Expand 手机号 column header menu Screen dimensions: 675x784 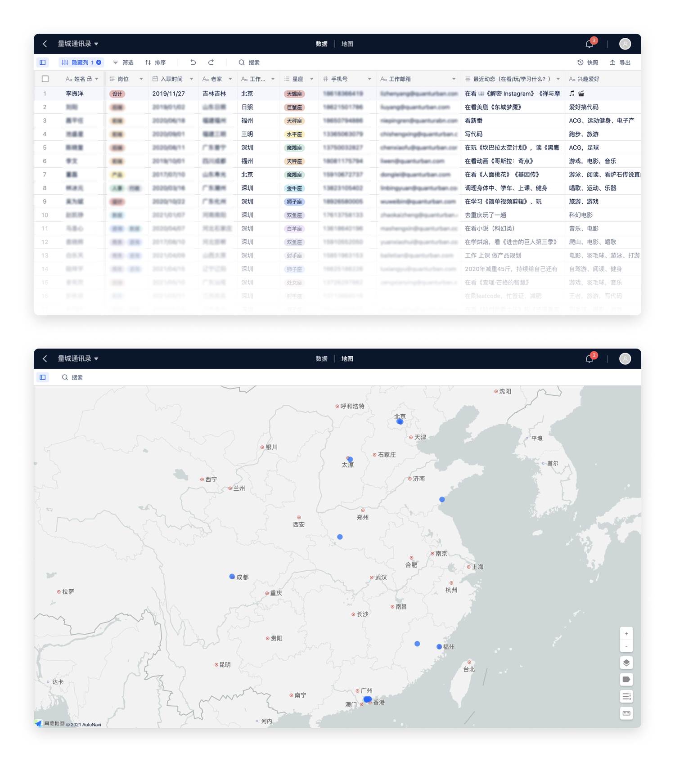369,79
